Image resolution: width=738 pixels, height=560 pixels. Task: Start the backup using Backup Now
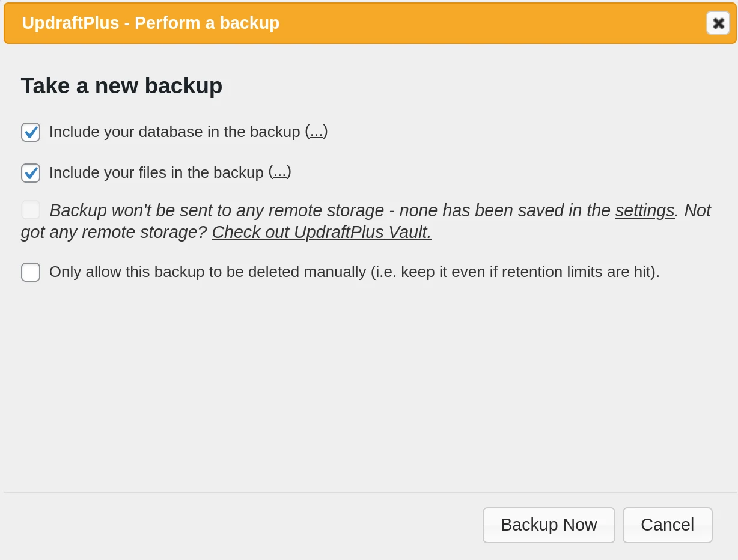click(548, 525)
